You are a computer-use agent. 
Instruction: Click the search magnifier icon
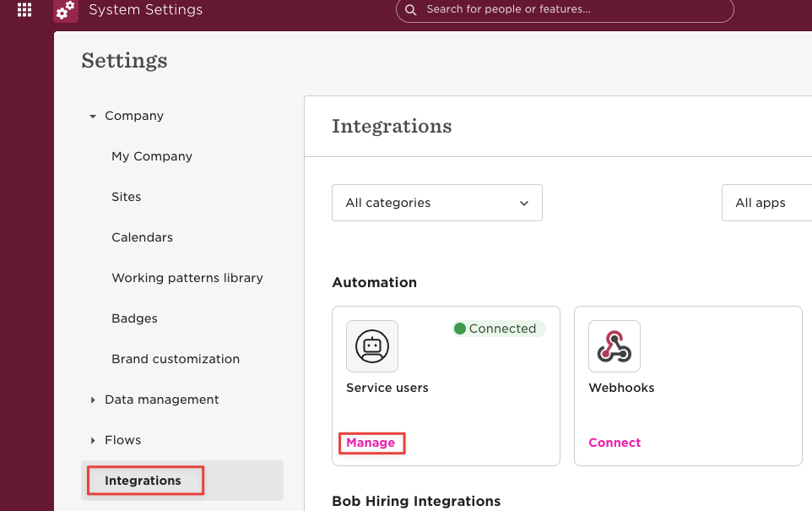[411, 10]
